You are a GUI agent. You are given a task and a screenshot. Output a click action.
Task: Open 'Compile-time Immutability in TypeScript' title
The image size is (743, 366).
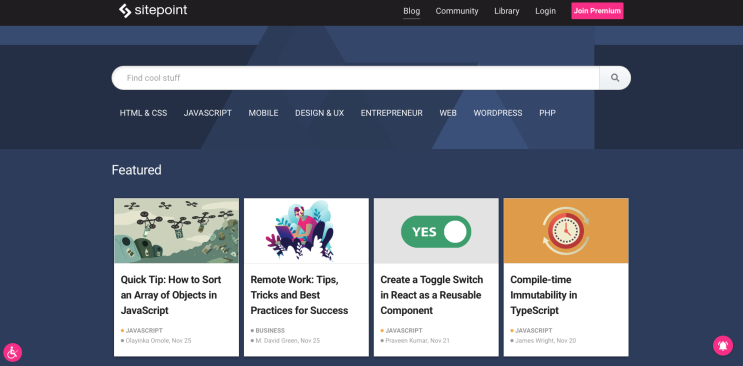544,295
